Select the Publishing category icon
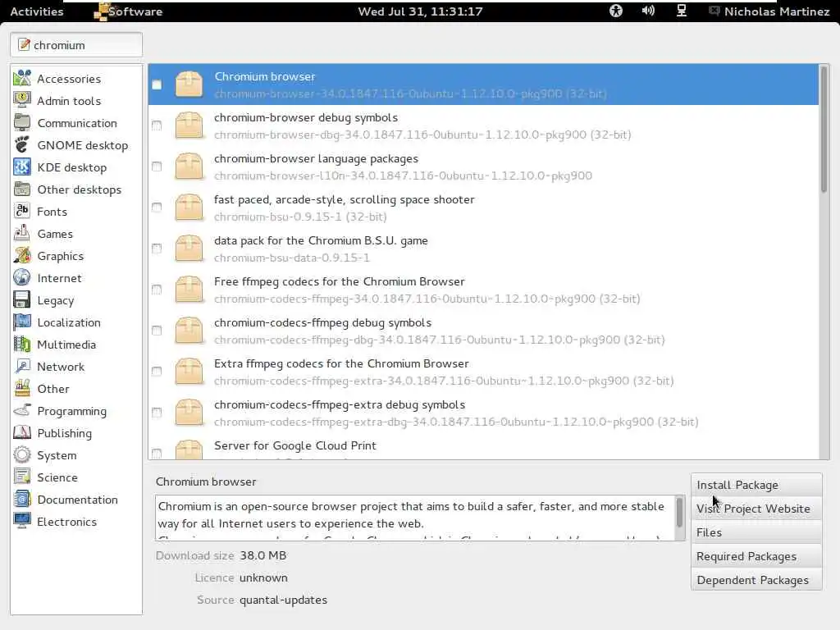The width and height of the screenshot is (840, 630). [x=22, y=433]
